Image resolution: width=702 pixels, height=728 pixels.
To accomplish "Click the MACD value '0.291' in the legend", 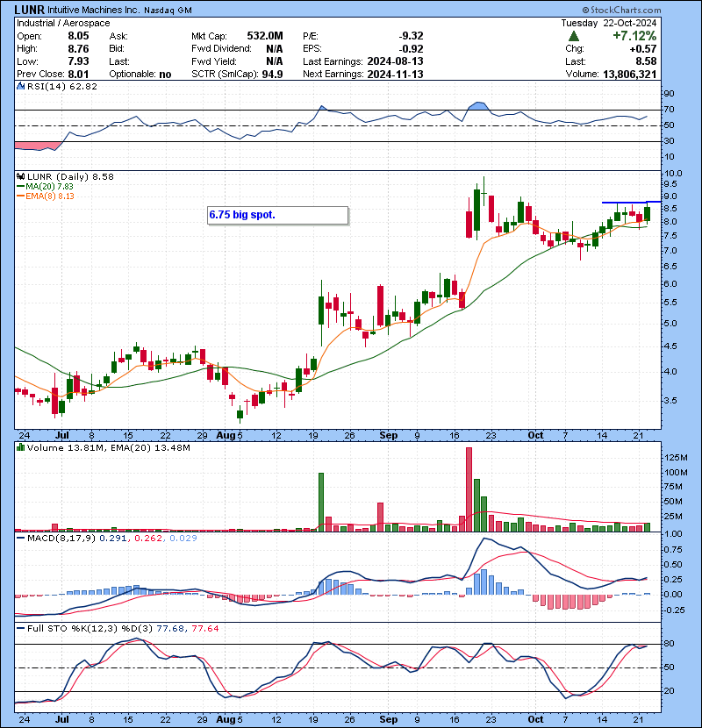I will tap(112, 539).
